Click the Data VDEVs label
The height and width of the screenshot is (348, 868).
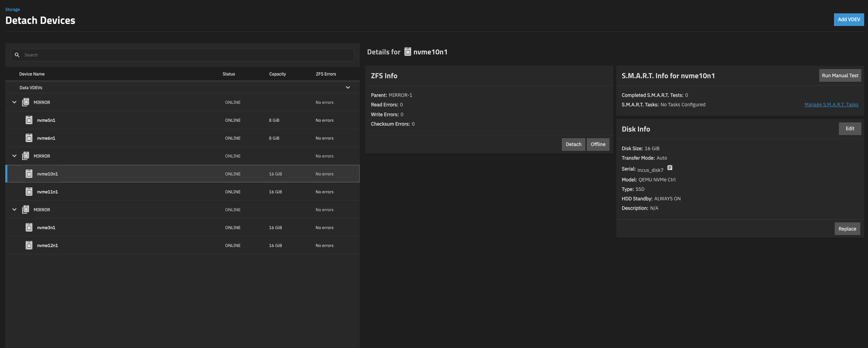(31, 88)
